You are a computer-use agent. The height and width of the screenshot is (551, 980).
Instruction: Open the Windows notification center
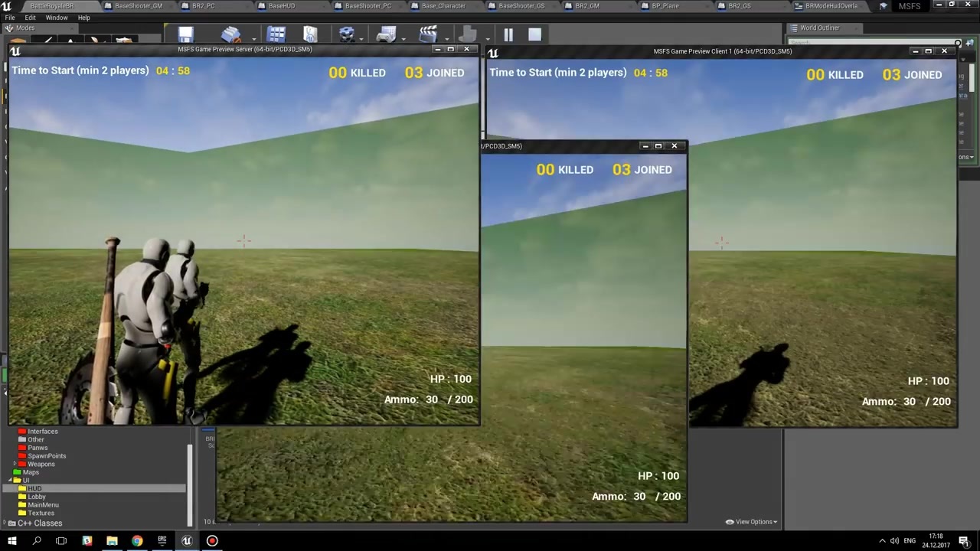964,541
